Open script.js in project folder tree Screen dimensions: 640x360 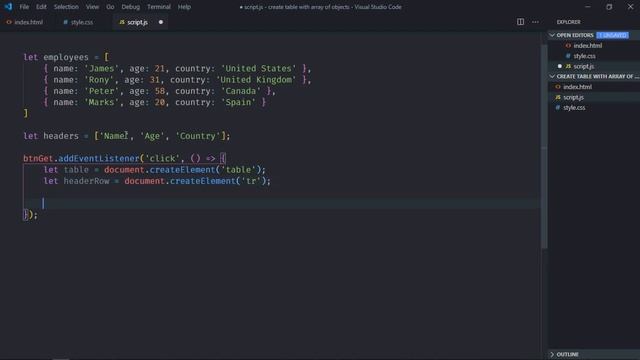coord(573,97)
